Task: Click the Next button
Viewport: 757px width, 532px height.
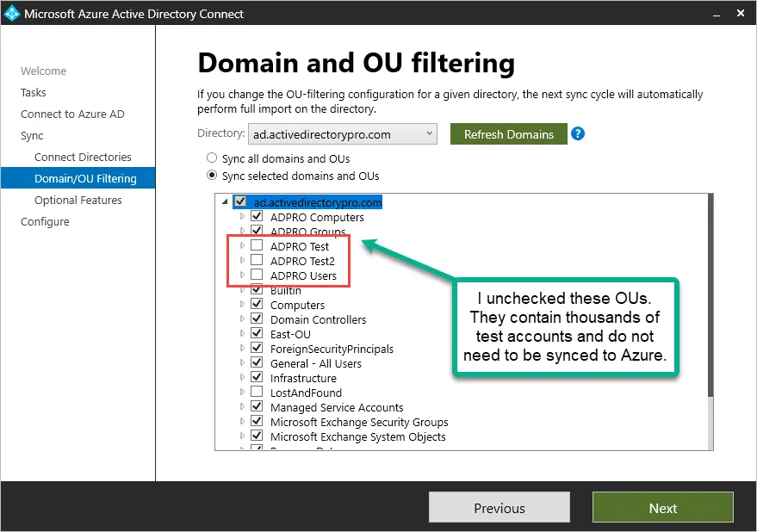Action: (663, 507)
